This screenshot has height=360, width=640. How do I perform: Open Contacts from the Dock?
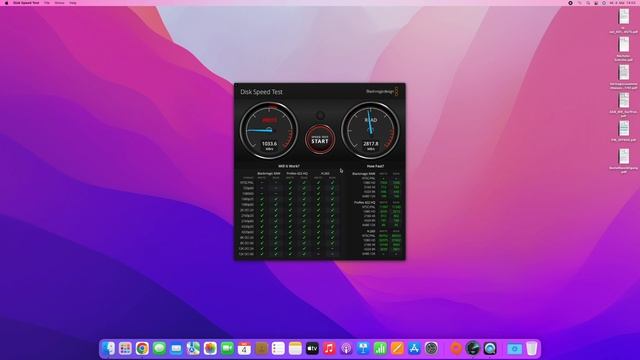(x=261, y=348)
